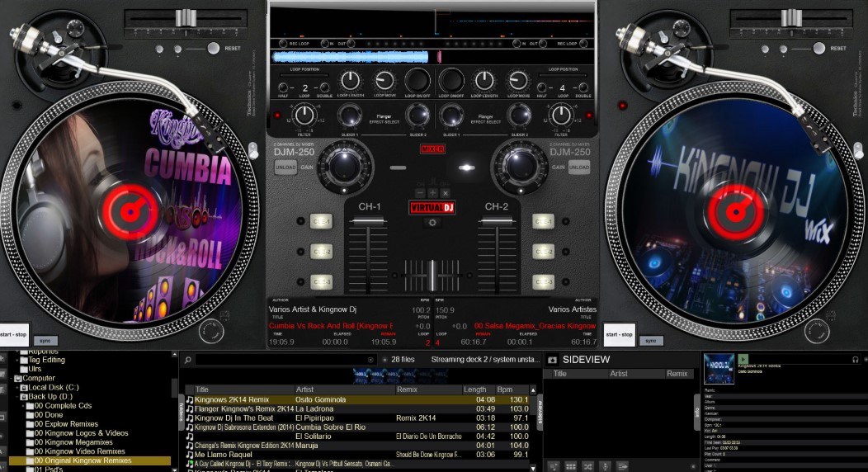Click the green preview play icon
This screenshot has height=472, width=868.
tap(743, 359)
